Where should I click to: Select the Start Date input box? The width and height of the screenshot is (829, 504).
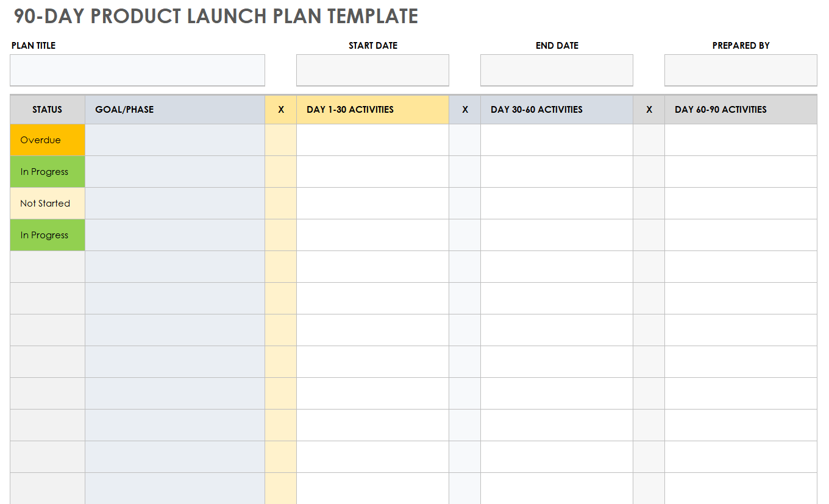pos(372,70)
